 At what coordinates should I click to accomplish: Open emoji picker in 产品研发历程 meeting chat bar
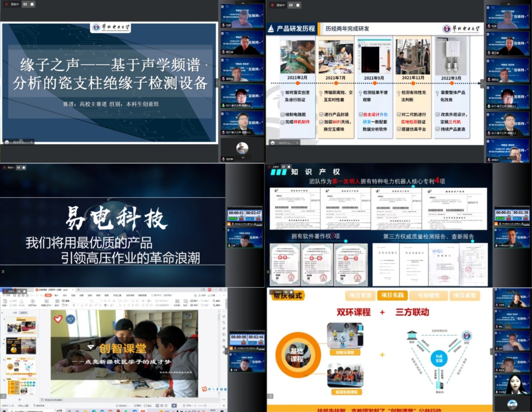coord(273,143)
